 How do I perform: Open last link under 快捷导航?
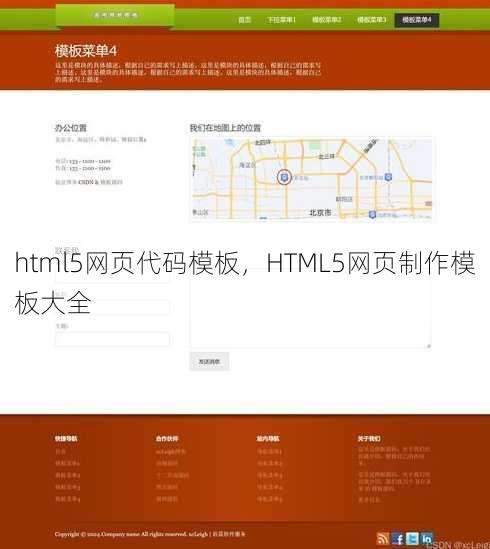(67, 499)
